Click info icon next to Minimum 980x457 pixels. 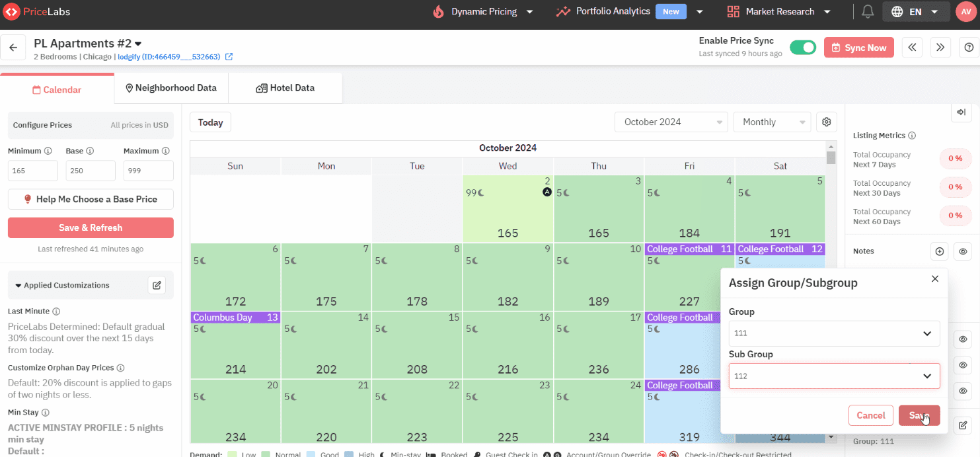pyautogui.click(x=48, y=151)
